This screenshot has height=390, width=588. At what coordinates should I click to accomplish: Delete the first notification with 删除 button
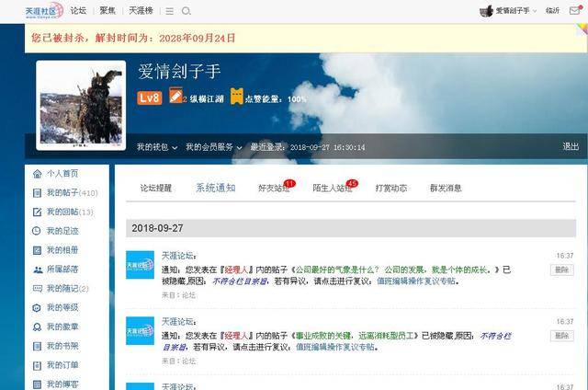point(562,270)
